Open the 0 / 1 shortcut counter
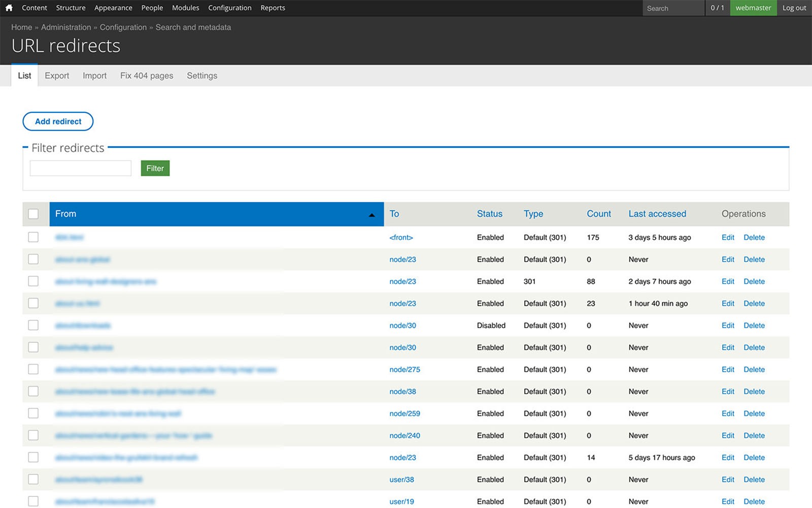The image size is (812, 508). [x=717, y=8]
